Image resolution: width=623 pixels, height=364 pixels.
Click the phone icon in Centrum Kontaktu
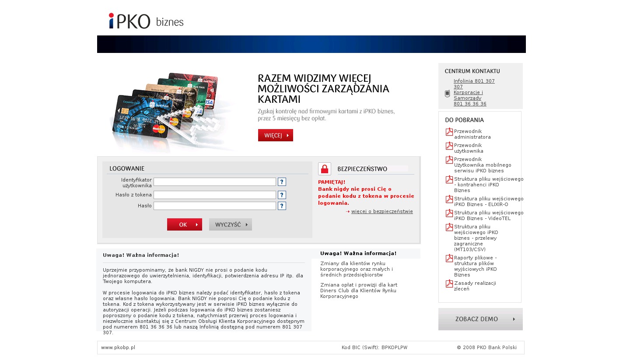coord(447,94)
